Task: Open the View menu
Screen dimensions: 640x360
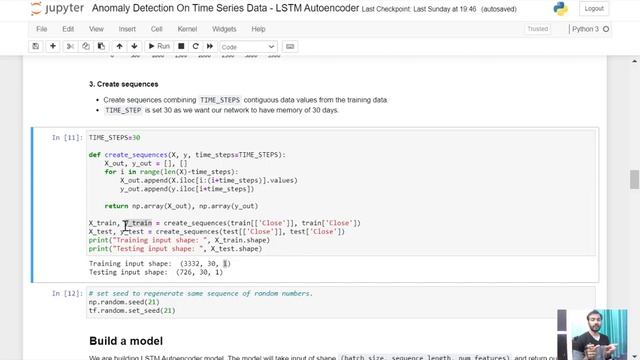Action: click(96, 29)
